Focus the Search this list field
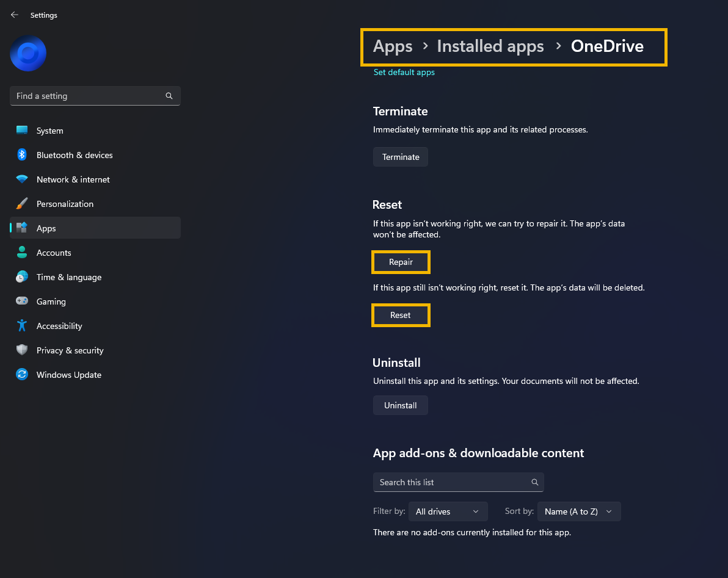 point(459,482)
